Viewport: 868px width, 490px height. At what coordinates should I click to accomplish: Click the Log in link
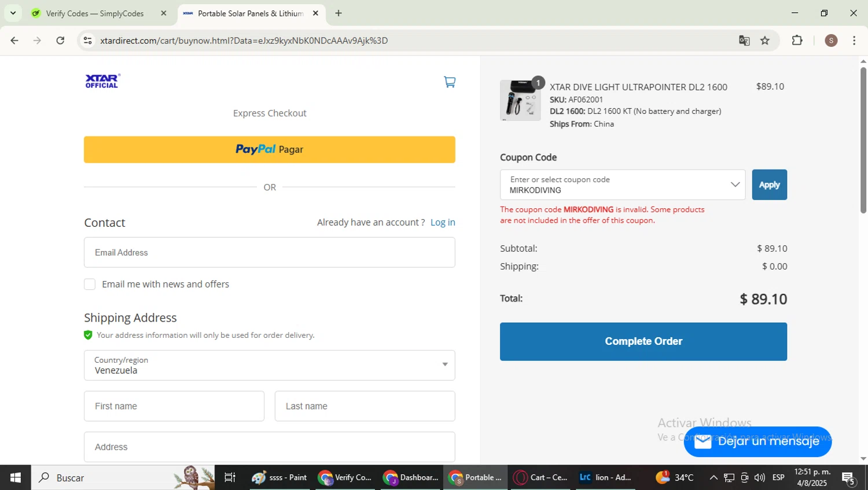click(443, 222)
